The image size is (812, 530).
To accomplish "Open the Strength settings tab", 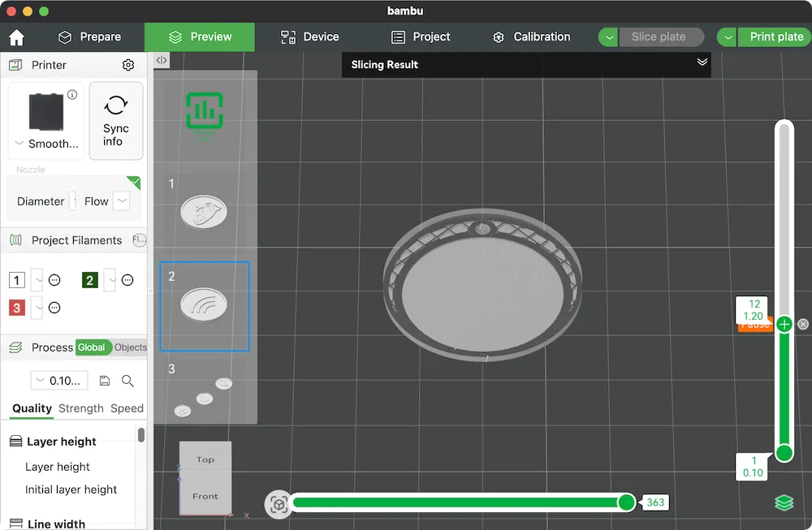I will (80, 408).
